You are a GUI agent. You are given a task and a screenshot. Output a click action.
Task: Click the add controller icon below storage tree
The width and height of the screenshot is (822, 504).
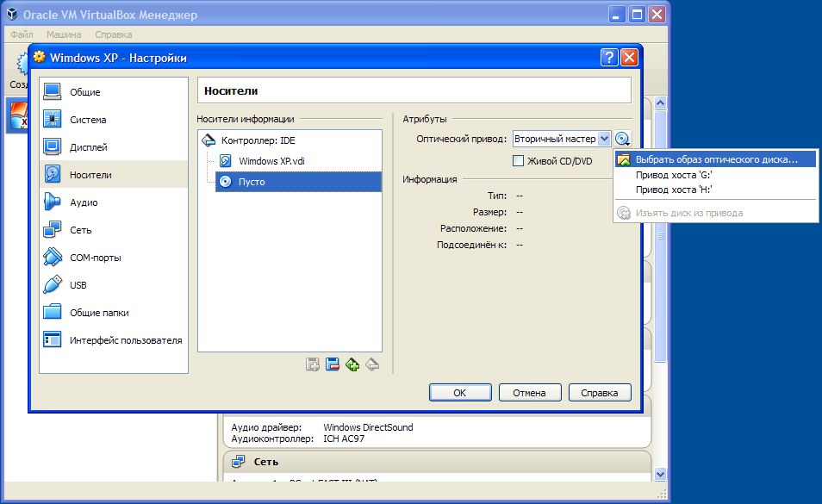[313, 364]
